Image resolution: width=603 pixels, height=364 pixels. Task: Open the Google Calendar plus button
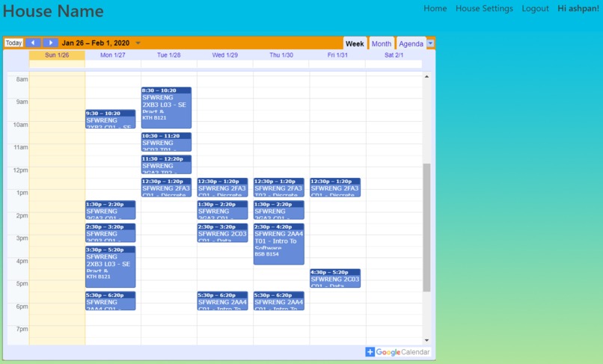370,352
